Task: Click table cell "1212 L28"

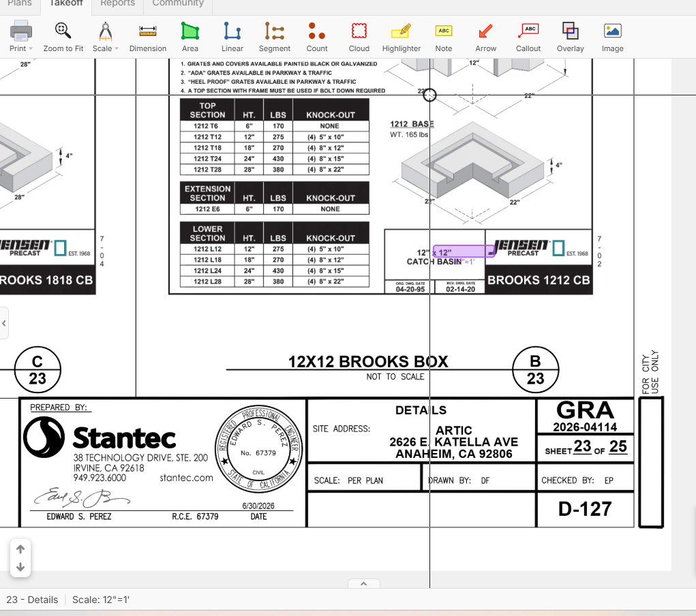Action: point(207,282)
